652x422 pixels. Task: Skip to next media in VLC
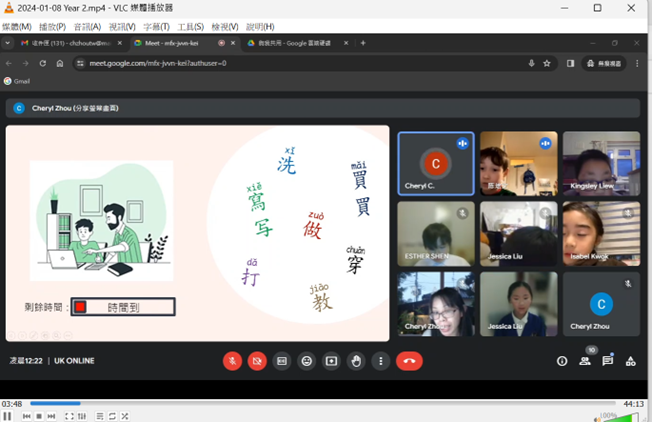(51, 416)
